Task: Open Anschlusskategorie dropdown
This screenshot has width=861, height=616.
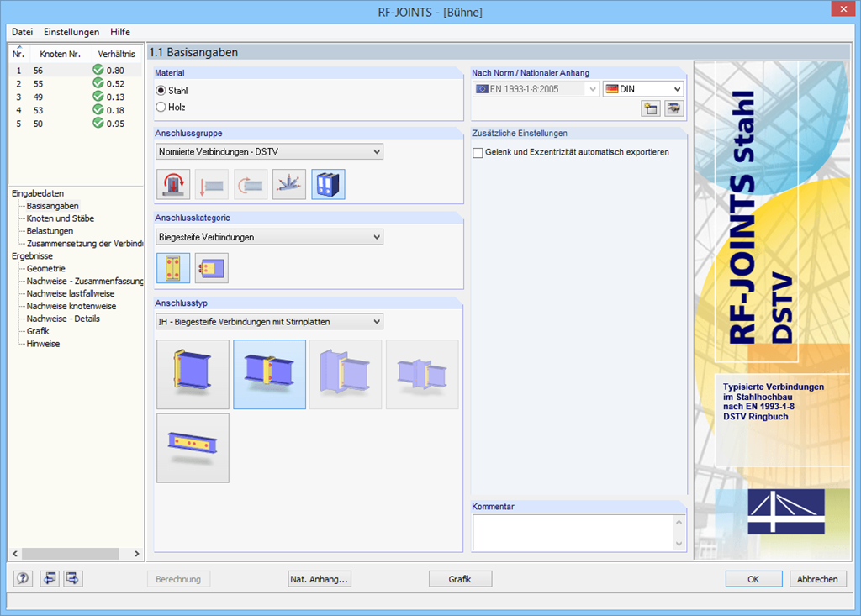Action: pyautogui.click(x=270, y=237)
